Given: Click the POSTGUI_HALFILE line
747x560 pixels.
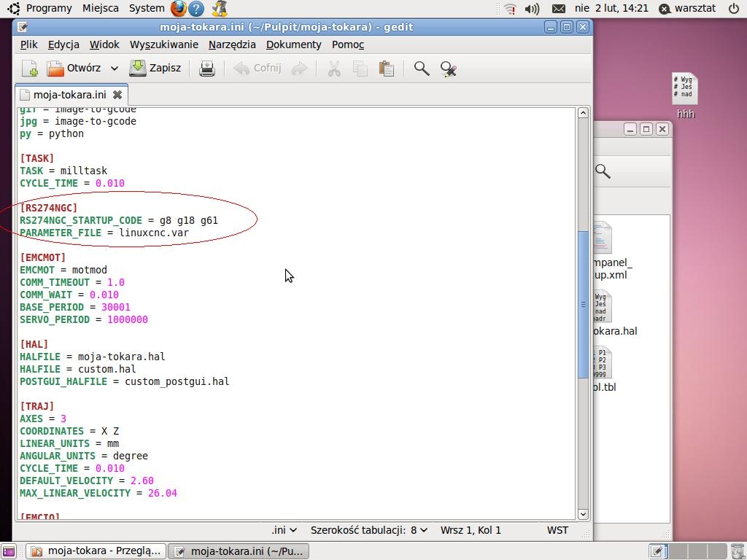Looking at the screenshot, I should (x=124, y=381).
